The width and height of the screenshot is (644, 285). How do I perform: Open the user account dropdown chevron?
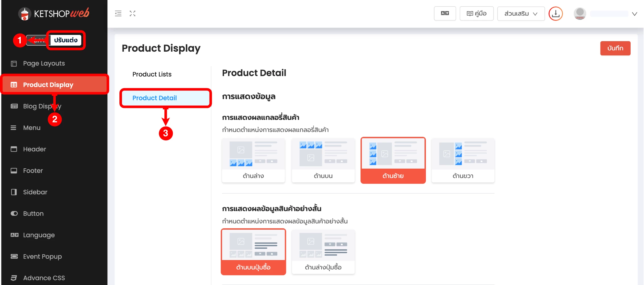click(634, 14)
